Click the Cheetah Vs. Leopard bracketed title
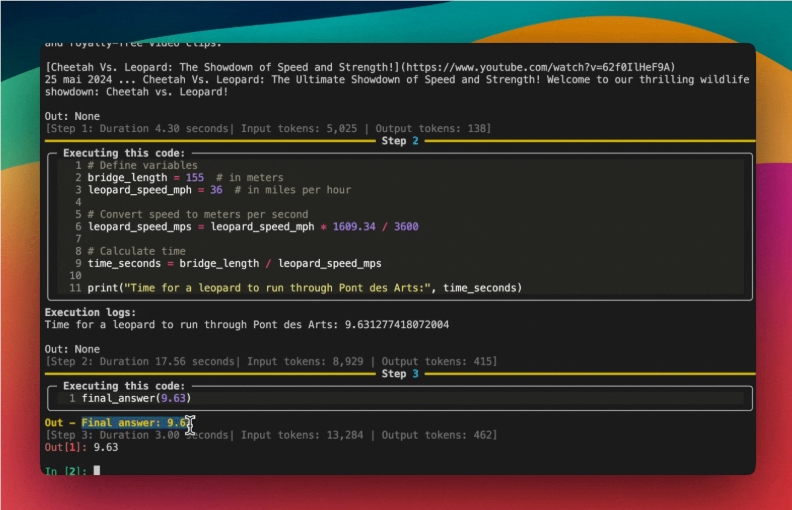The image size is (792, 510). (227, 67)
